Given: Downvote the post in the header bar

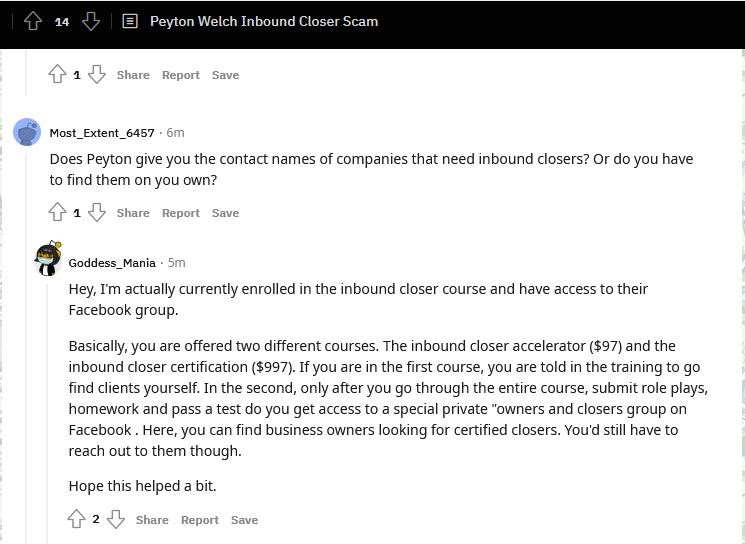Looking at the screenshot, I should [x=91, y=21].
